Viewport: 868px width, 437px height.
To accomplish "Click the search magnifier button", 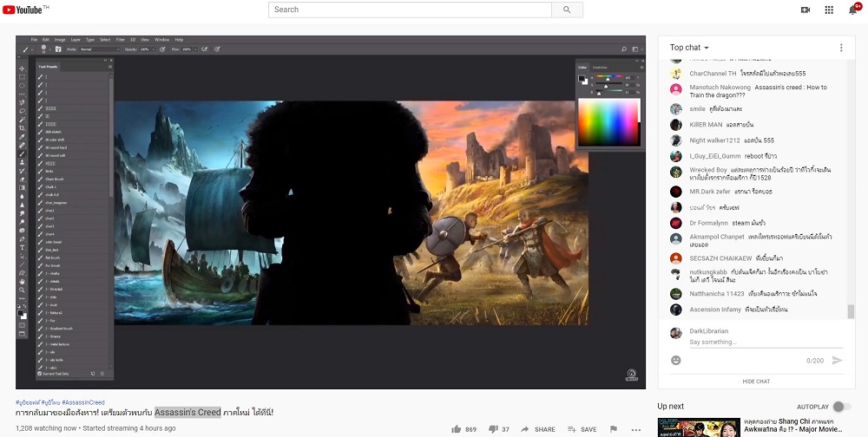I will [567, 10].
